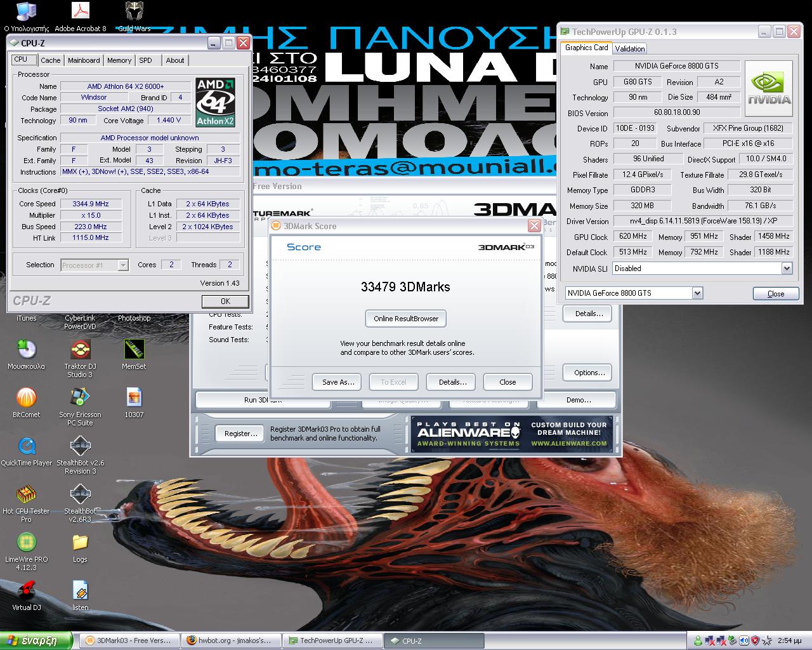Switch to the Validation tab in GPU-Z
This screenshot has width=812, height=650.
(630, 48)
